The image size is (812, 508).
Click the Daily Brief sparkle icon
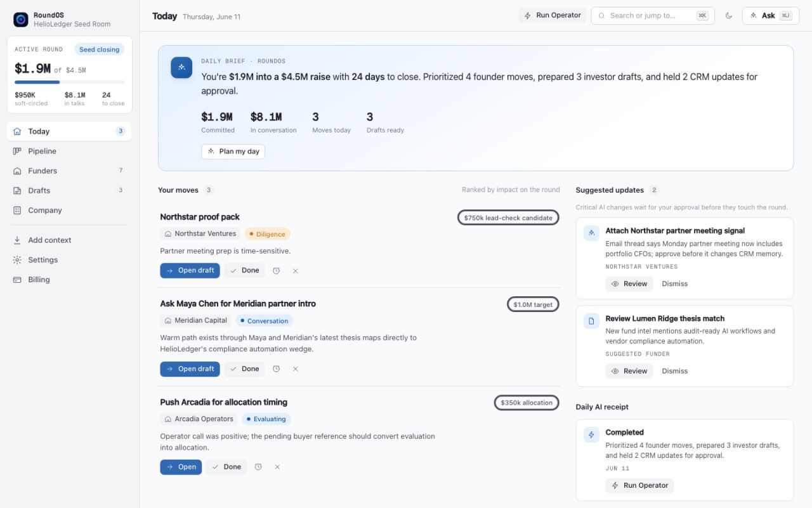coord(181,67)
